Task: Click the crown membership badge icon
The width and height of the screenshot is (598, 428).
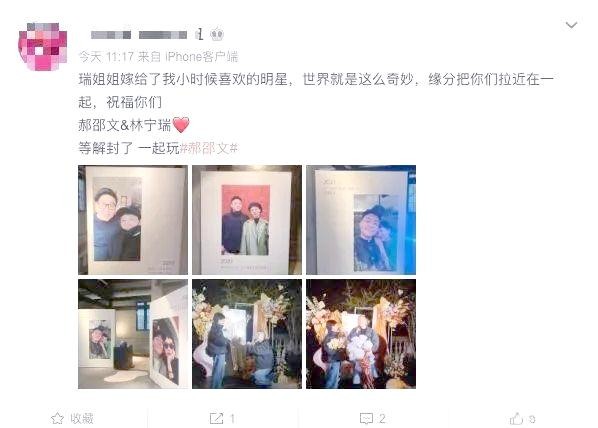Action: point(217,34)
